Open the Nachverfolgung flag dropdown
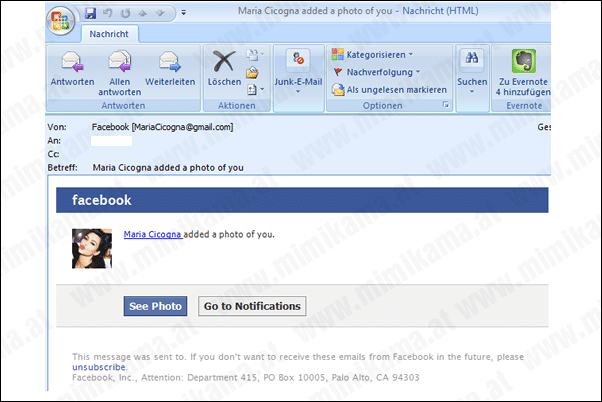This screenshot has height=402, width=602. pyautogui.click(x=376, y=72)
